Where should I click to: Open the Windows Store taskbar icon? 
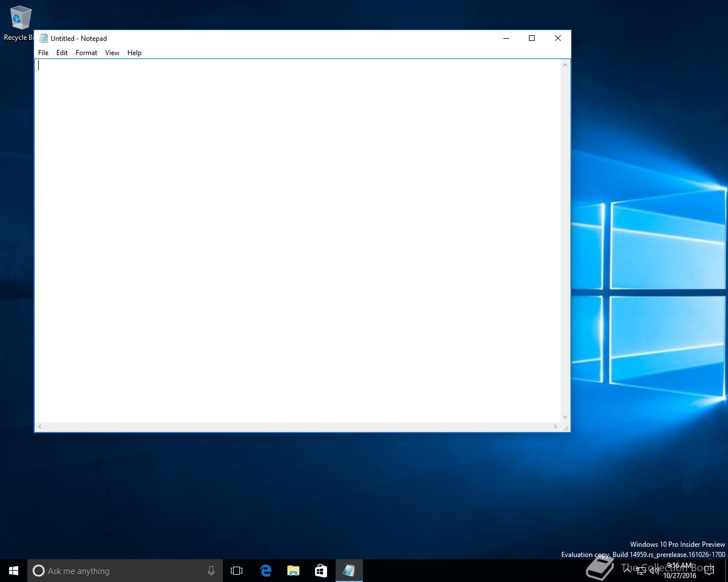pyautogui.click(x=321, y=571)
